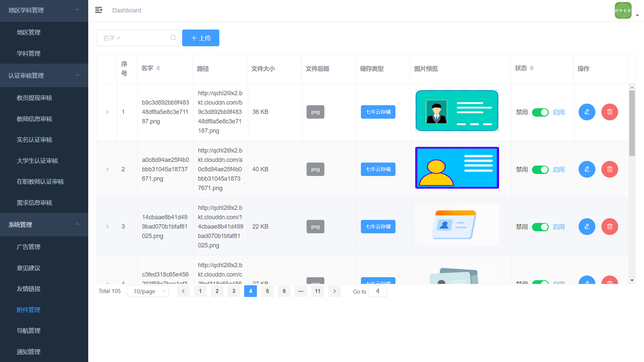Sort table by the 名字 column arrows

point(158,68)
